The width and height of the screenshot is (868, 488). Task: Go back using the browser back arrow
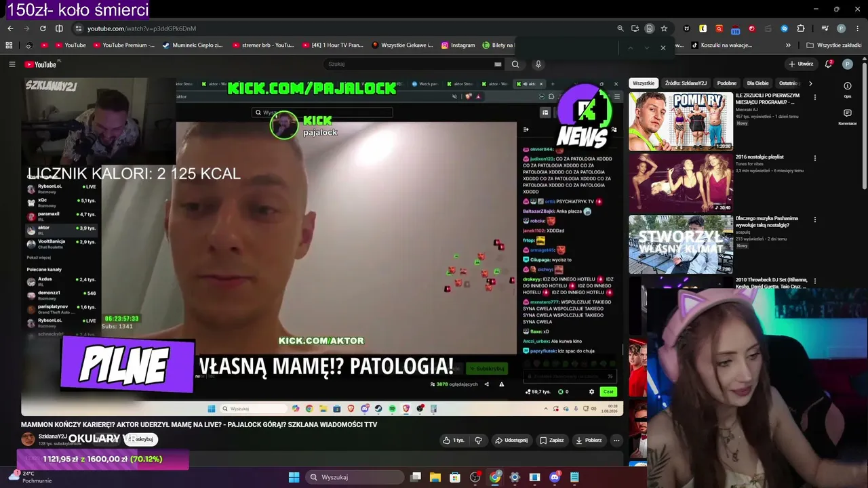(x=10, y=28)
